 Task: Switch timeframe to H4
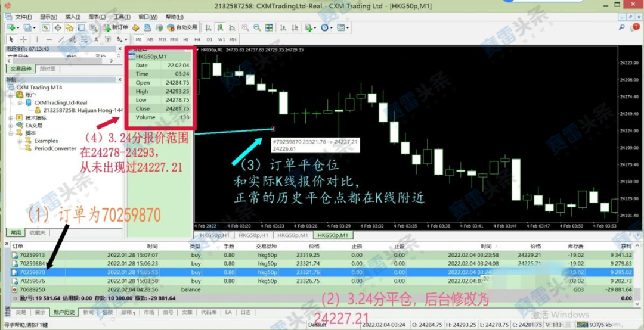(x=197, y=39)
